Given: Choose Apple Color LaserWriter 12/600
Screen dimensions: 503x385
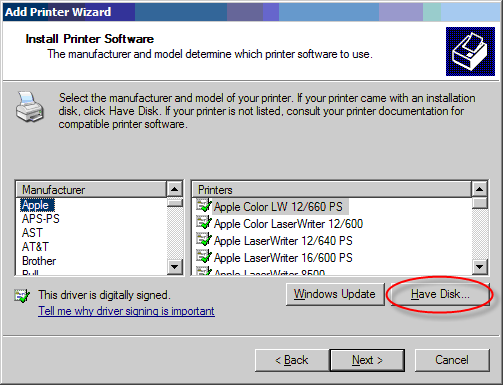Looking at the screenshot, I should 288,224.
